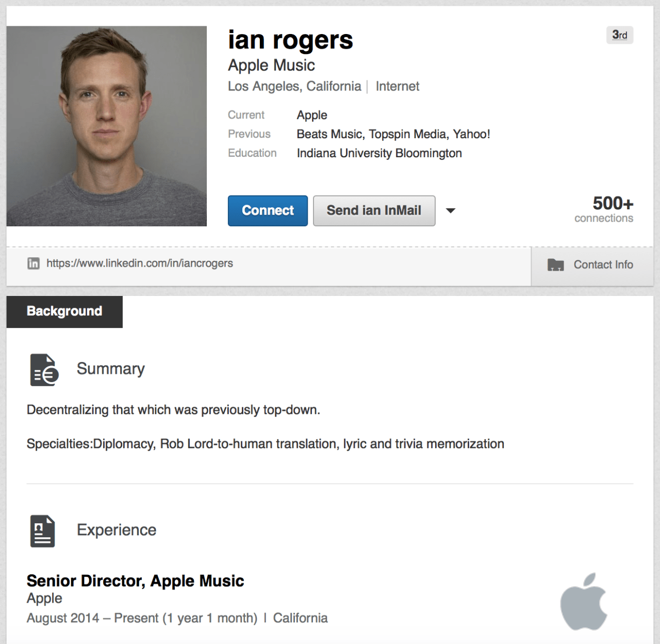Click the Summary section document icon
This screenshot has width=660, height=644.
[x=44, y=370]
